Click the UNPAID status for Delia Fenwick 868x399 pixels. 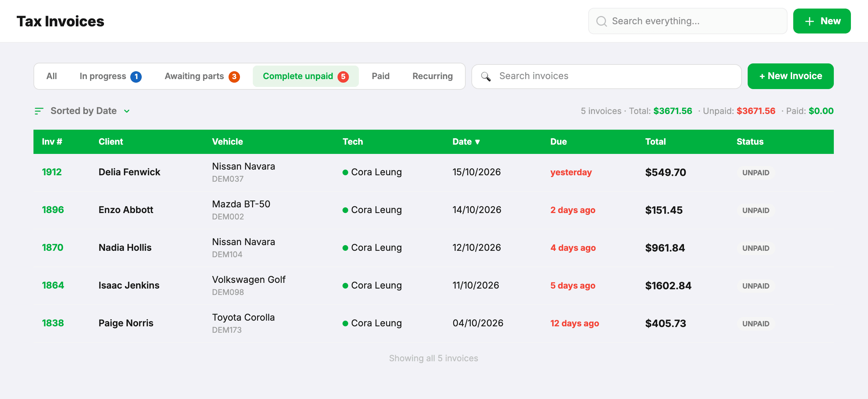(755, 173)
